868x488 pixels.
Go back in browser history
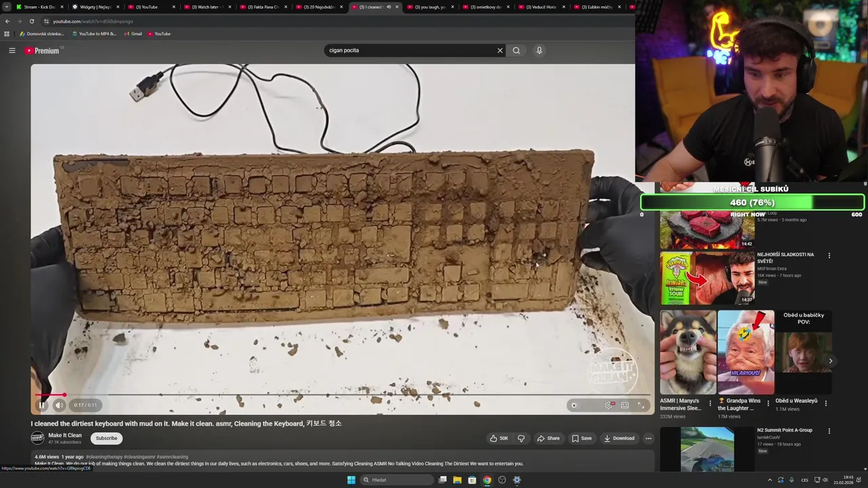click(x=7, y=21)
